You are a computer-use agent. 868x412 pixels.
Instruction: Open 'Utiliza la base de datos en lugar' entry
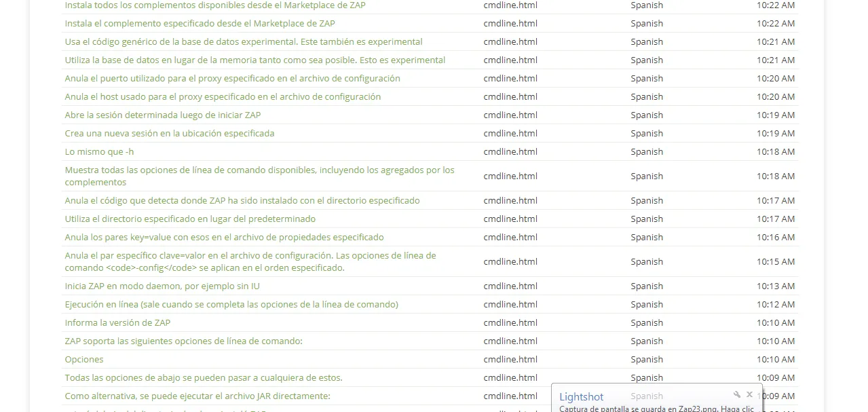click(x=255, y=60)
